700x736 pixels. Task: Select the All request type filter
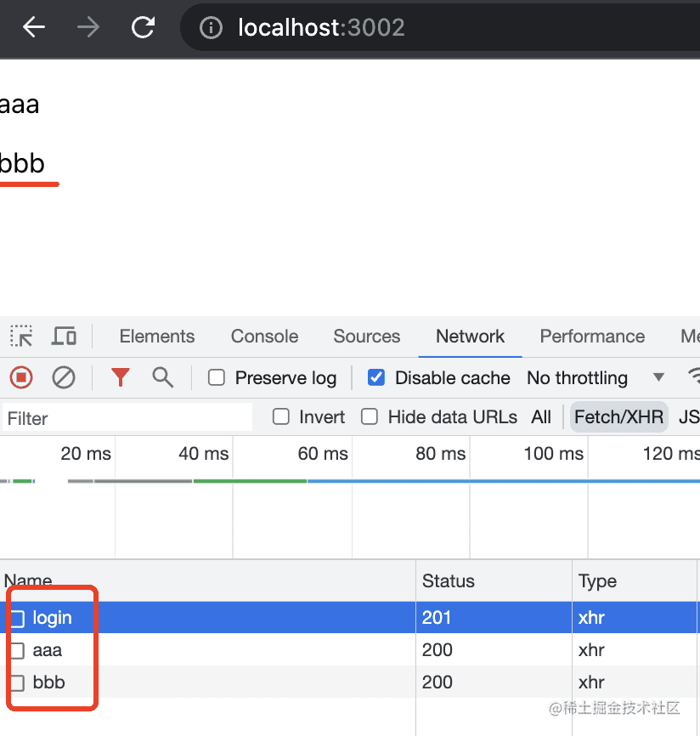pyautogui.click(x=541, y=417)
